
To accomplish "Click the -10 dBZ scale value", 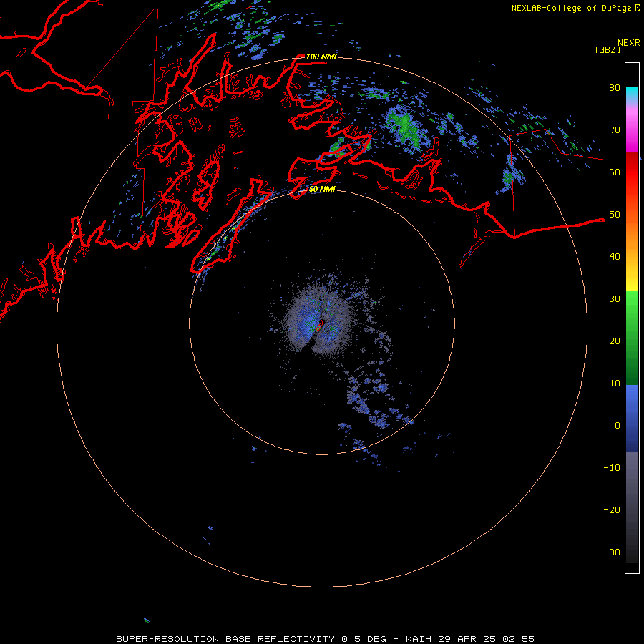I will pyautogui.click(x=612, y=468).
